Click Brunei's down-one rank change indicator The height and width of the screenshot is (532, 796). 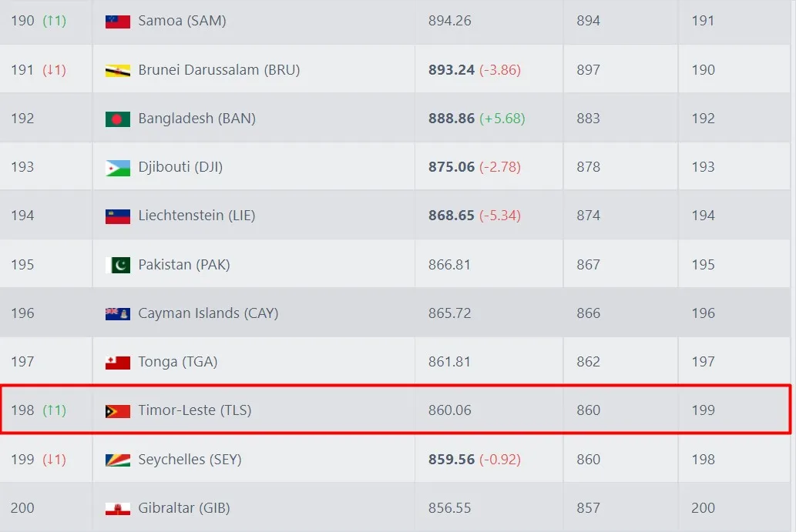pos(54,70)
